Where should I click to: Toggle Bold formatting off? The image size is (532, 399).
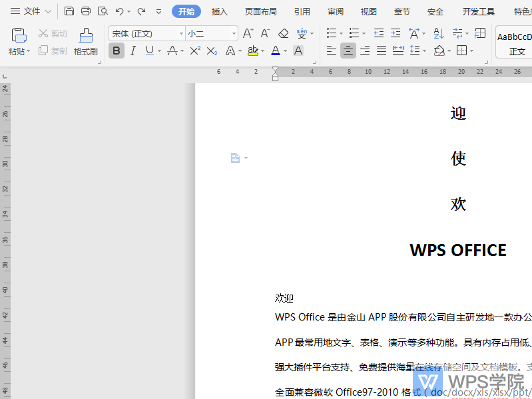coord(117,51)
